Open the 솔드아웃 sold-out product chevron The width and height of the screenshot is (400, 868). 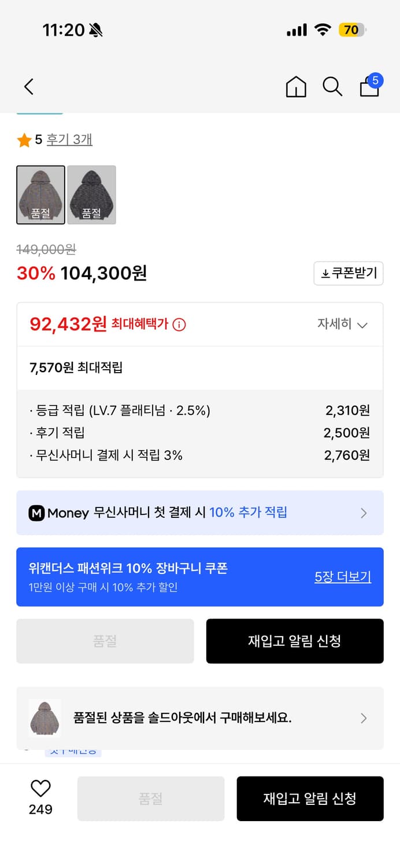pyautogui.click(x=364, y=718)
